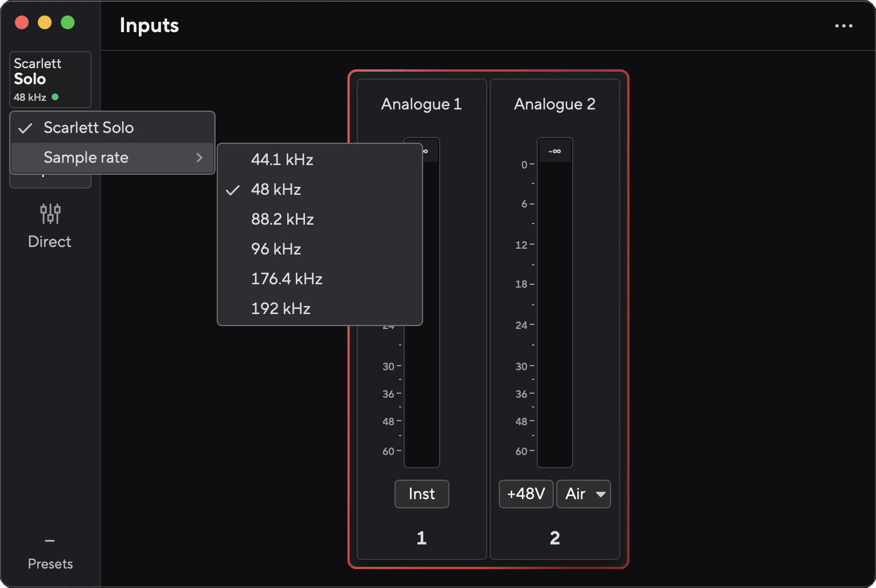Choose the checked 48 kHz option
Screen dimensions: 876x588
point(320,189)
